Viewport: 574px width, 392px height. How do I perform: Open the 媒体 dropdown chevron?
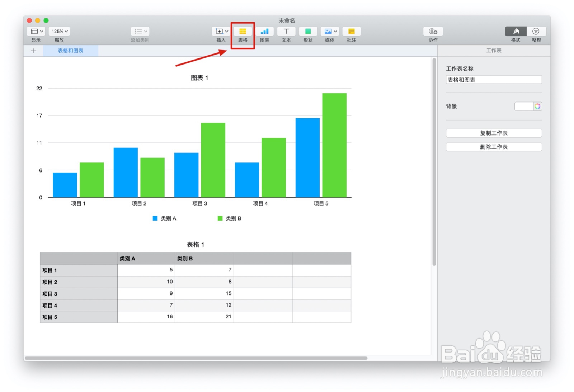coord(335,31)
